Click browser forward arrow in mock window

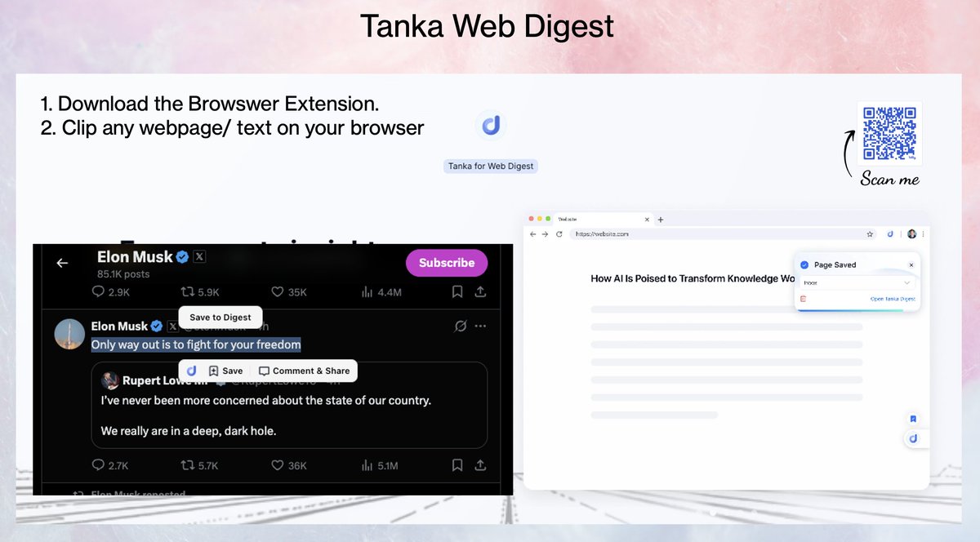(545, 234)
